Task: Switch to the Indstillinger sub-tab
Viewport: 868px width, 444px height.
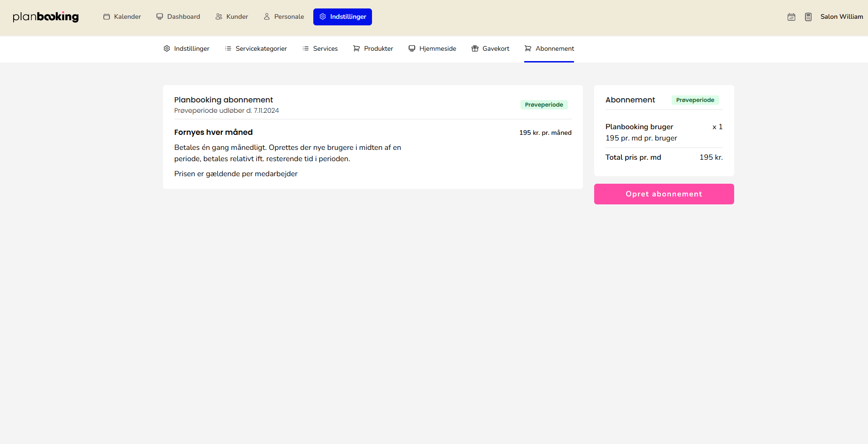Action: [186, 49]
